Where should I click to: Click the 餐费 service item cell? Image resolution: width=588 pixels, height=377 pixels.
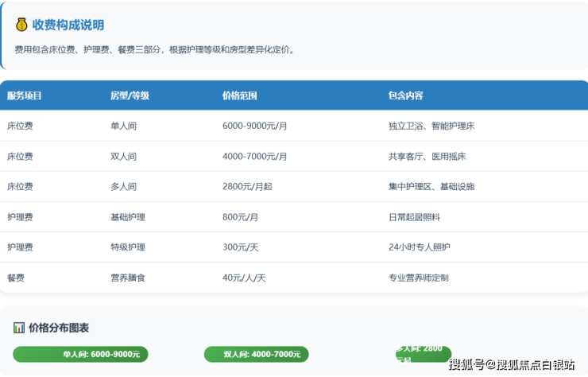click(x=16, y=278)
